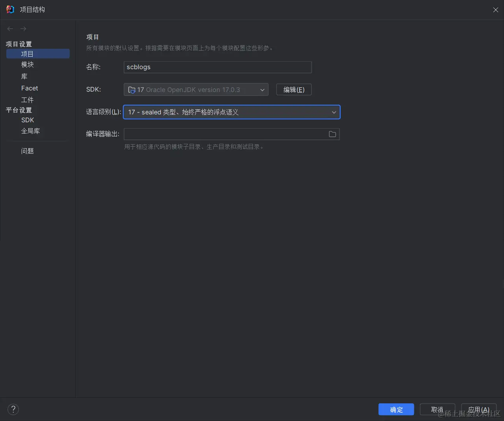Image resolution: width=504 pixels, height=421 pixels.
Task: Open the 问题 section
Action: pyautogui.click(x=27, y=151)
